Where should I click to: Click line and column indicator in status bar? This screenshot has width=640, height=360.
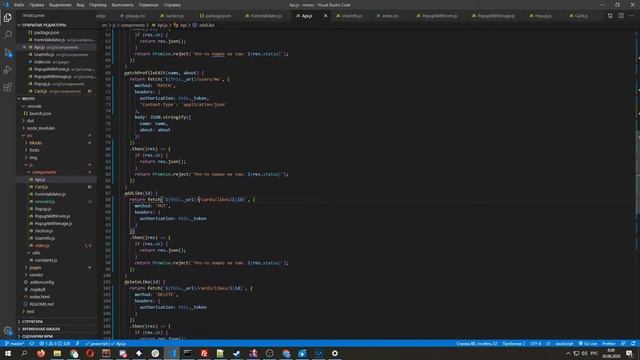(477, 344)
